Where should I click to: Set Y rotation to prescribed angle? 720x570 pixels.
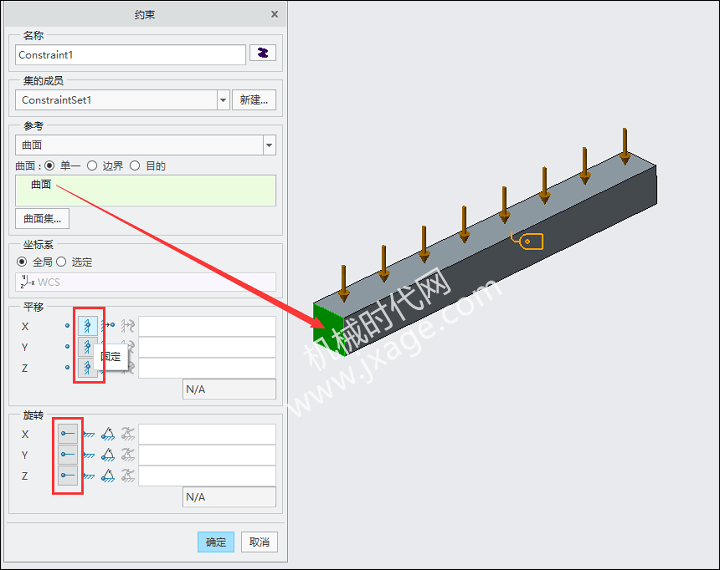[108, 455]
